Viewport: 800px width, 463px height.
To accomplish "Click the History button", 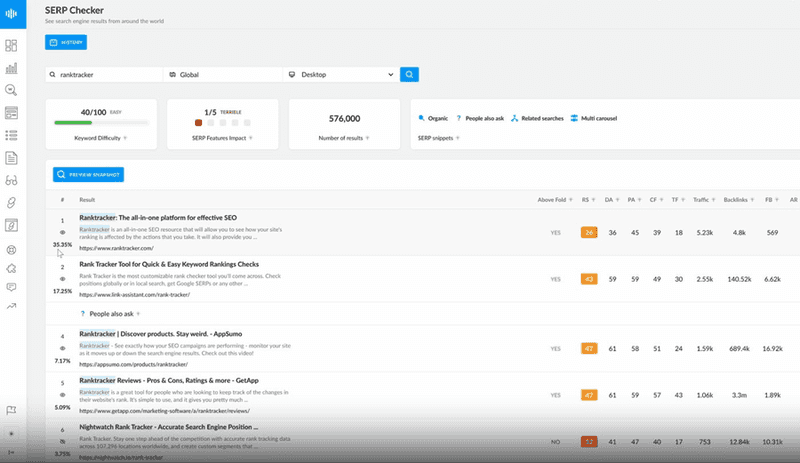I will (66, 42).
